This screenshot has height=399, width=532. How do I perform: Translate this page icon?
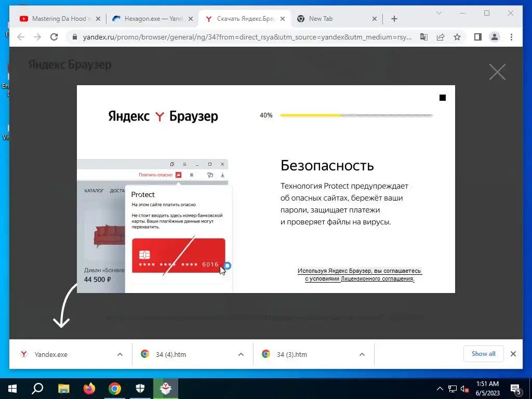[424, 37]
